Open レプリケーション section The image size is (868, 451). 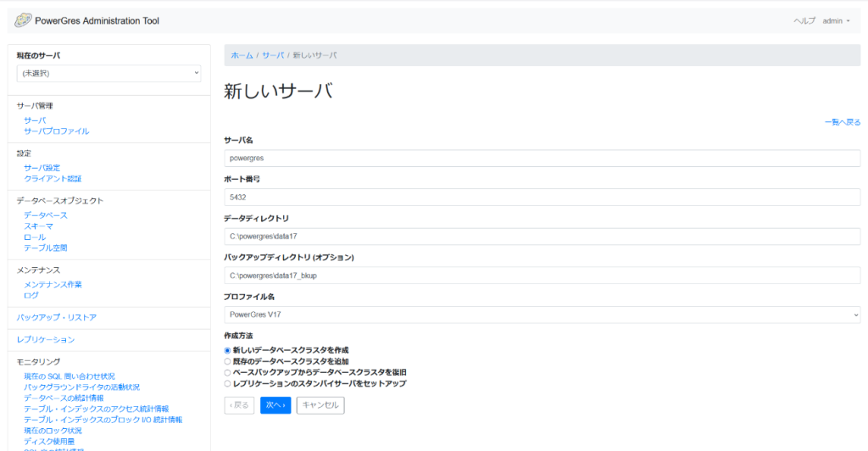point(46,340)
